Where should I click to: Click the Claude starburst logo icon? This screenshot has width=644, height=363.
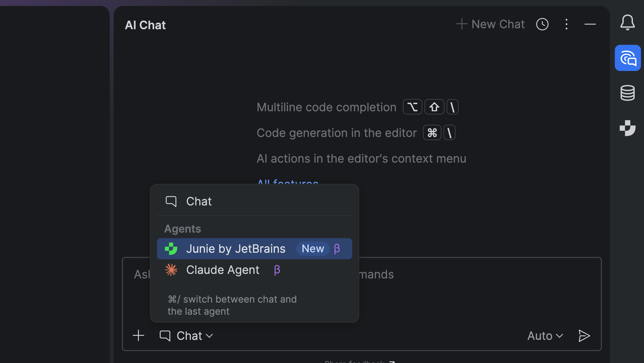coord(171,270)
